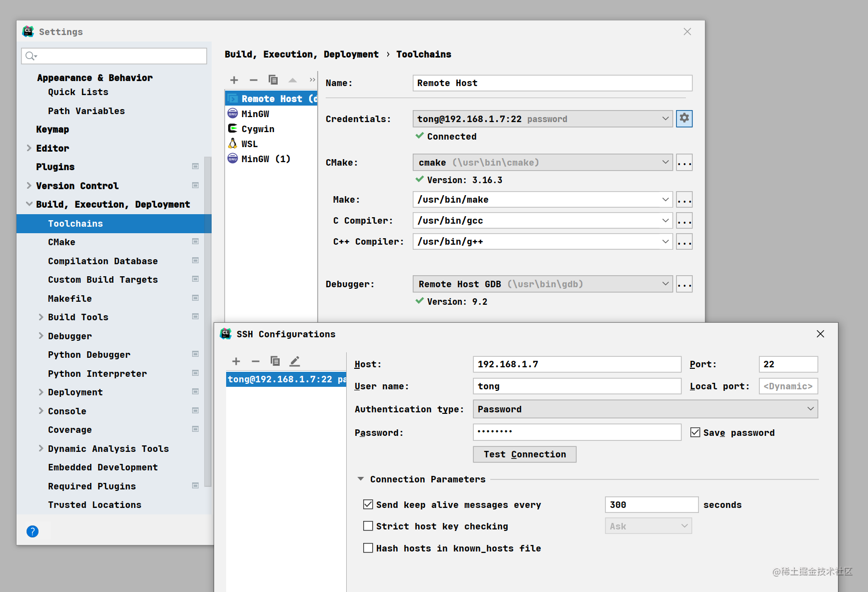Screen dimensions: 868x592
Task: Open Trusted Locations settings
Action: (95, 504)
